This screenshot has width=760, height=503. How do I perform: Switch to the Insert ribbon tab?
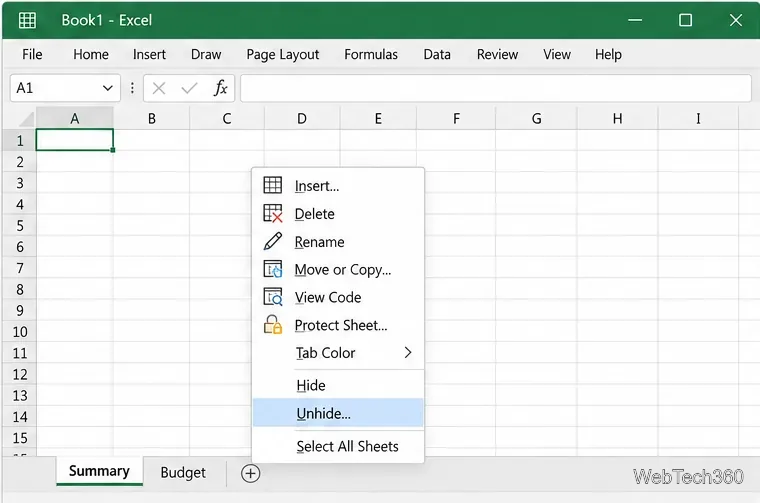pos(149,54)
